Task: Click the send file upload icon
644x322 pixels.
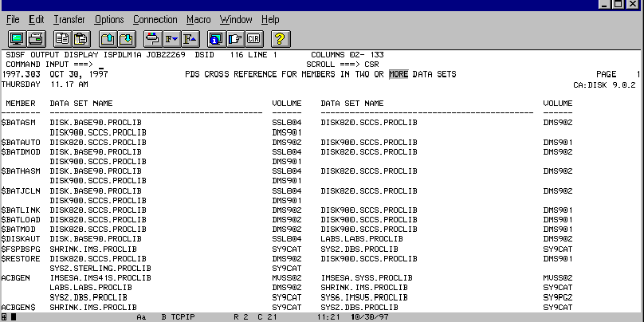Action: pos(107,38)
